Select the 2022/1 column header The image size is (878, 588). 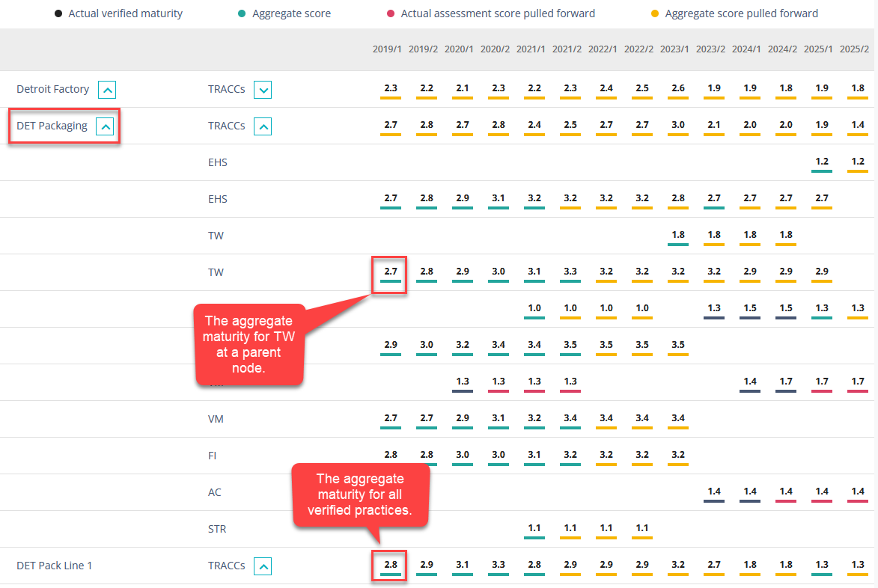[603, 49]
